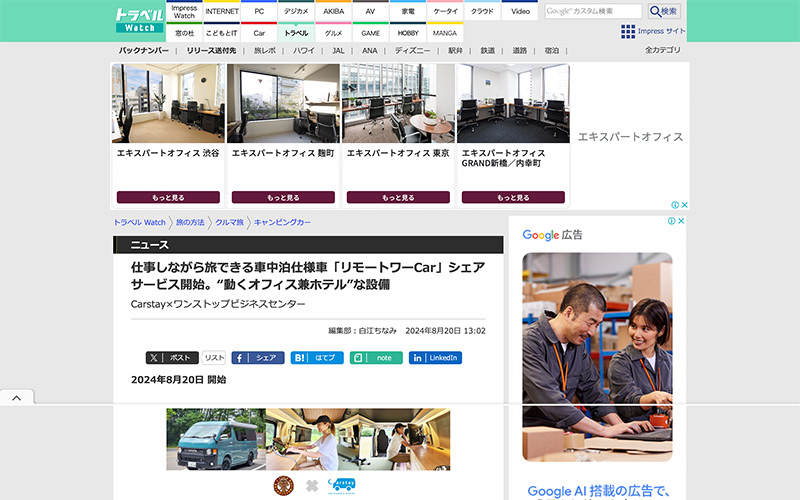Screen dimensions: 800x500
Task: Click もっと見る under エキスパートオフィス 東京
Action: (x=398, y=197)
